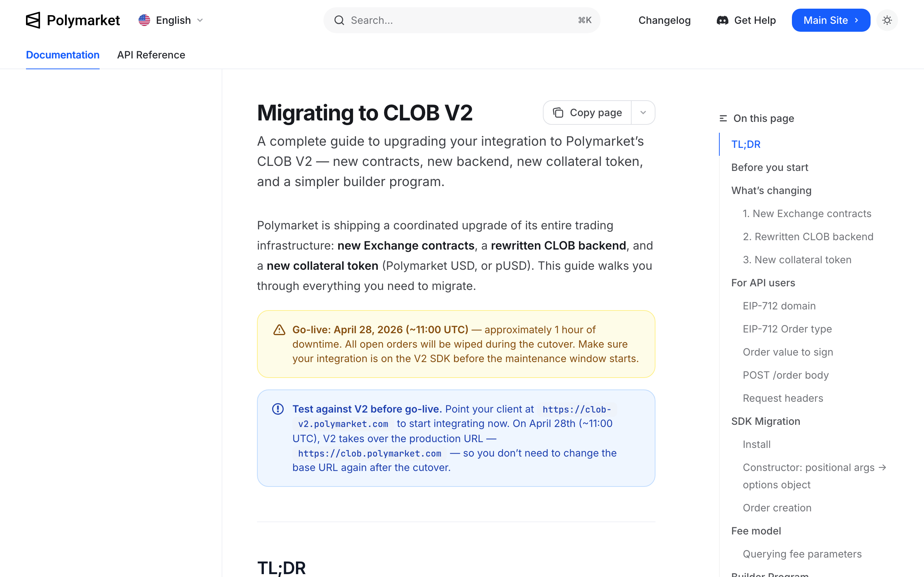Switch to the API Reference tab

pos(151,55)
